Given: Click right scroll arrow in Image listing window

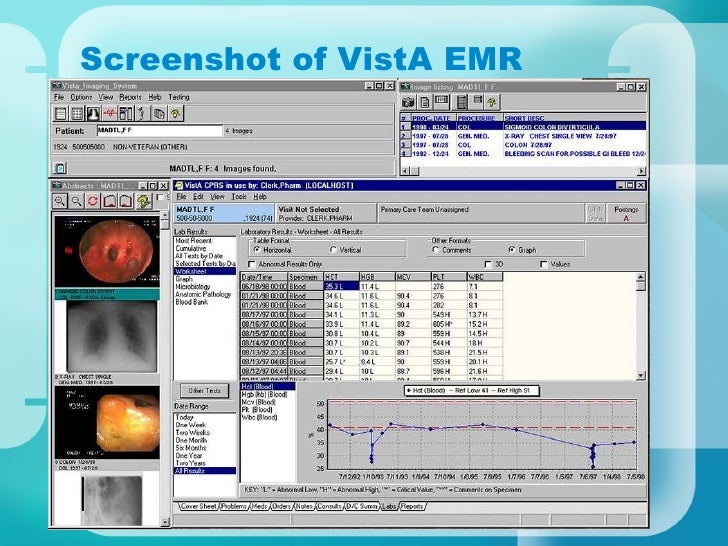Looking at the screenshot, I should (641, 171).
